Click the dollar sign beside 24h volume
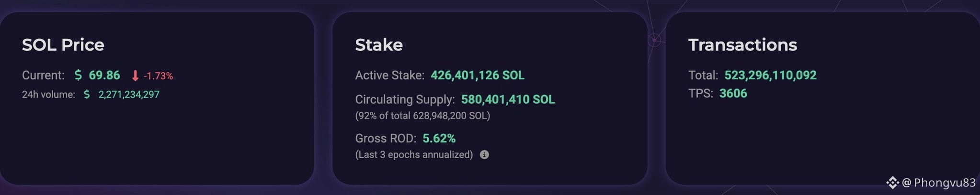 [x=87, y=94]
